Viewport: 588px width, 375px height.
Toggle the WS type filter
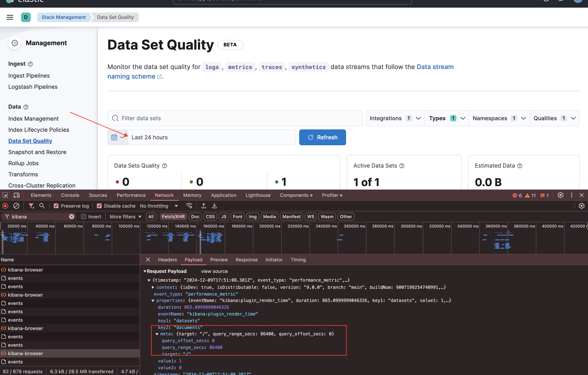coord(311,217)
